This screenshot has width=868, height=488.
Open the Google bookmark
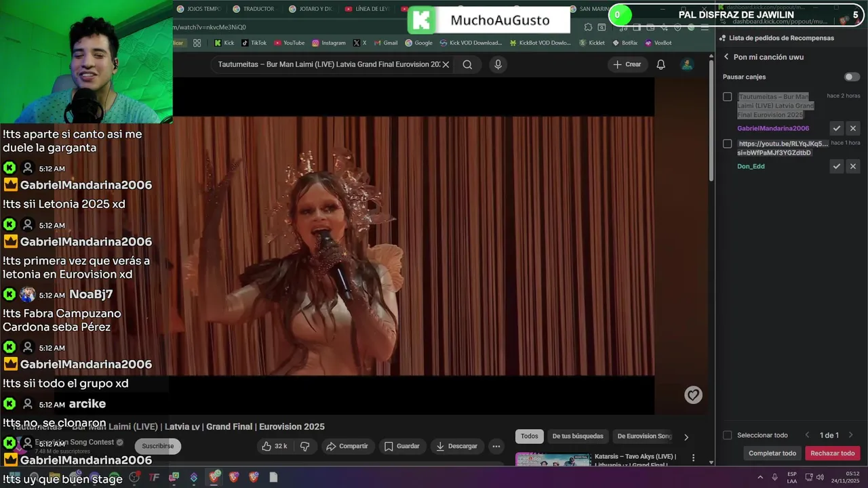pos(418,43)
